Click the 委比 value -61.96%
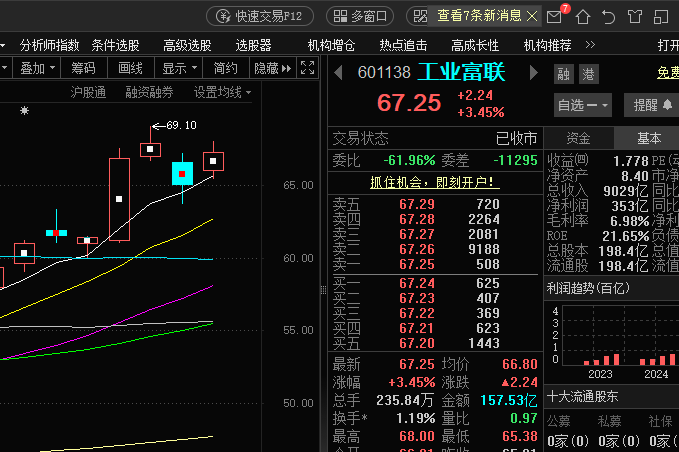Viewport: 679px width, 452px height. click(x=409, y=161)
